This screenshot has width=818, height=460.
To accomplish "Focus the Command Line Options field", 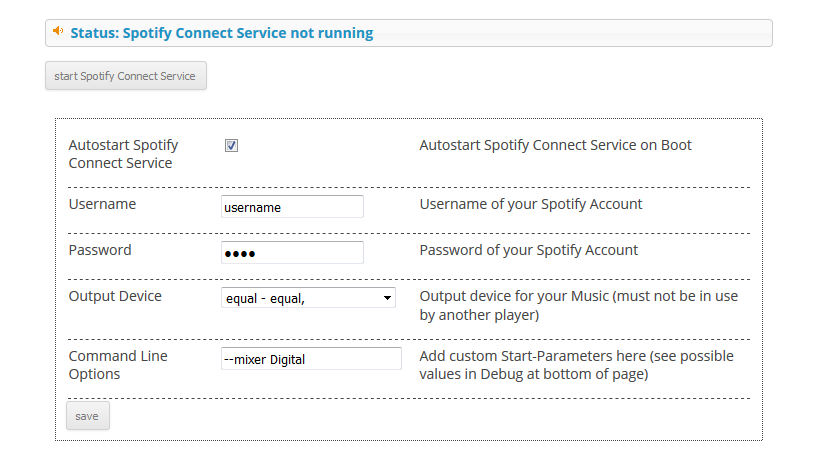I will (x=311, y=359).
